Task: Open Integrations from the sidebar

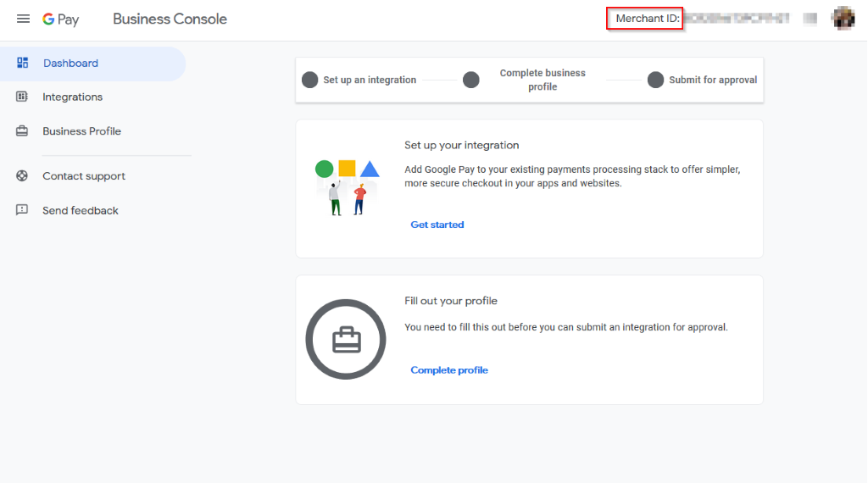Action: (73, 97)
